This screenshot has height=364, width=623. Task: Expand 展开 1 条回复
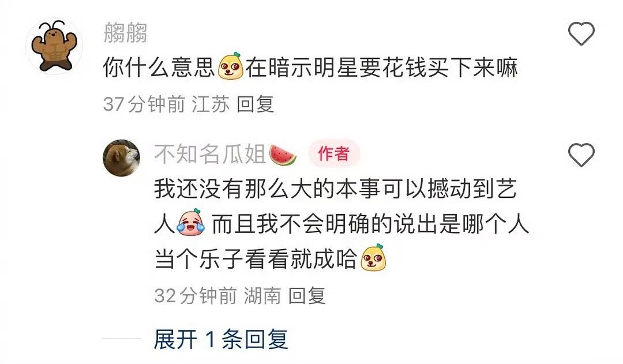221,339
